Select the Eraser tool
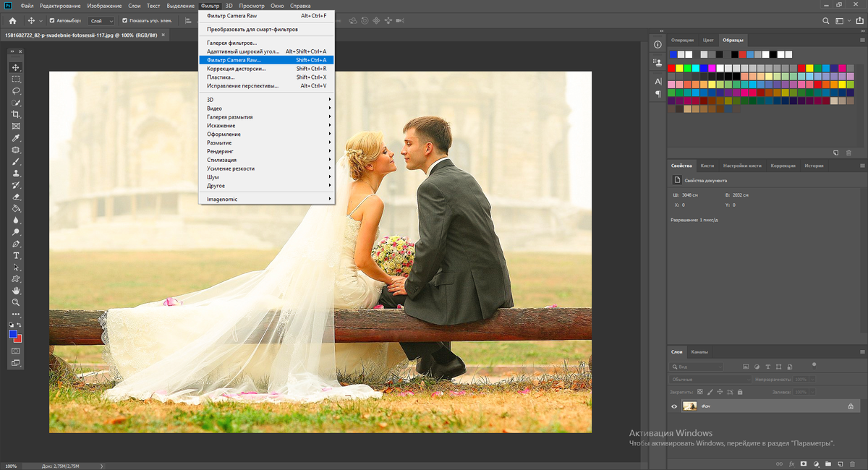868x470 pixels. [x=16, y=197]
